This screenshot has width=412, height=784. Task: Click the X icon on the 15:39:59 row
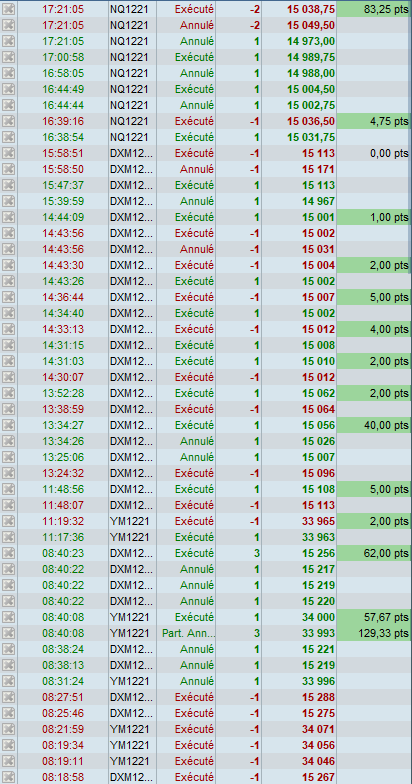[8, 201]
